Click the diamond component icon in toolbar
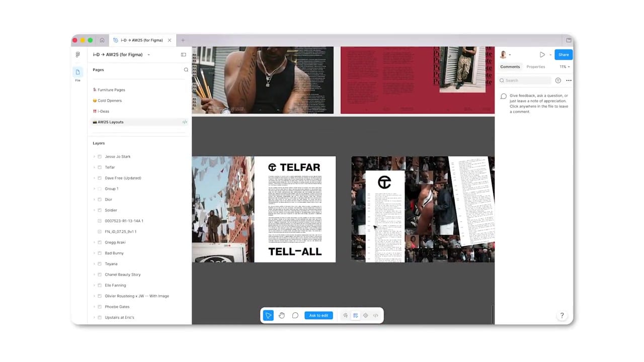The height and width of the screenshot is (362, 644). click(x=366, y=315)
